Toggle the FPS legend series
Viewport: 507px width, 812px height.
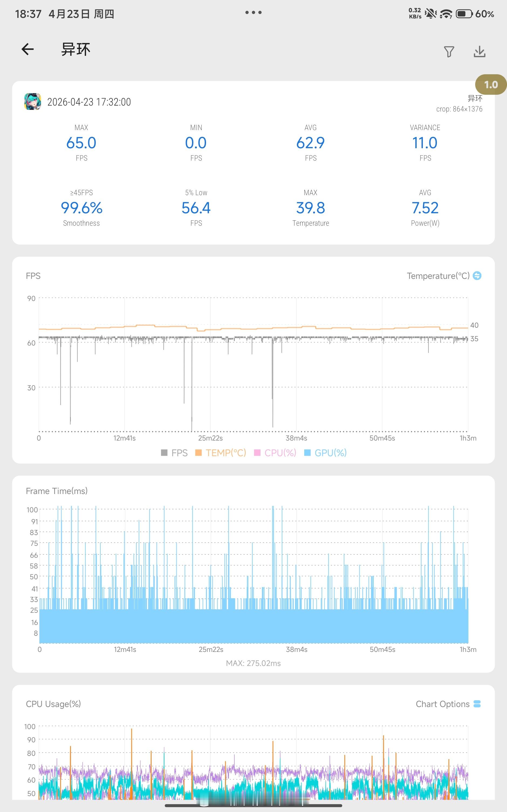point(174,453)
